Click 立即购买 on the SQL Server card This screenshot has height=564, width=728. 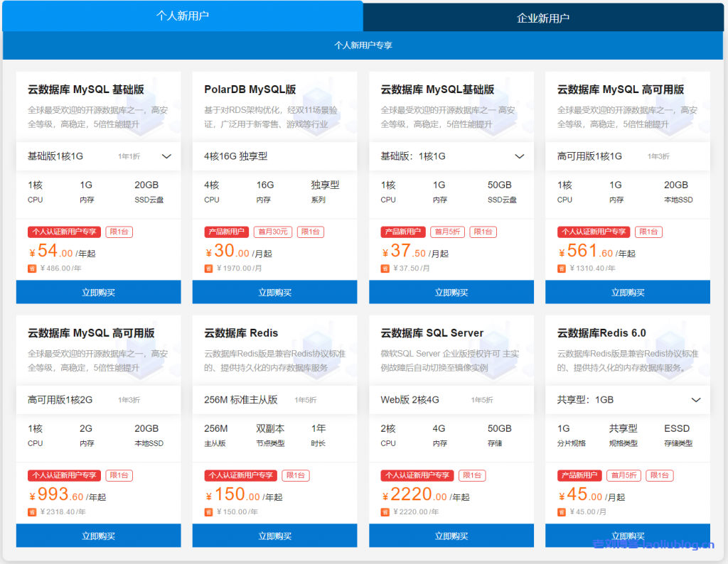pyautogui.click(x=451, y=536)
